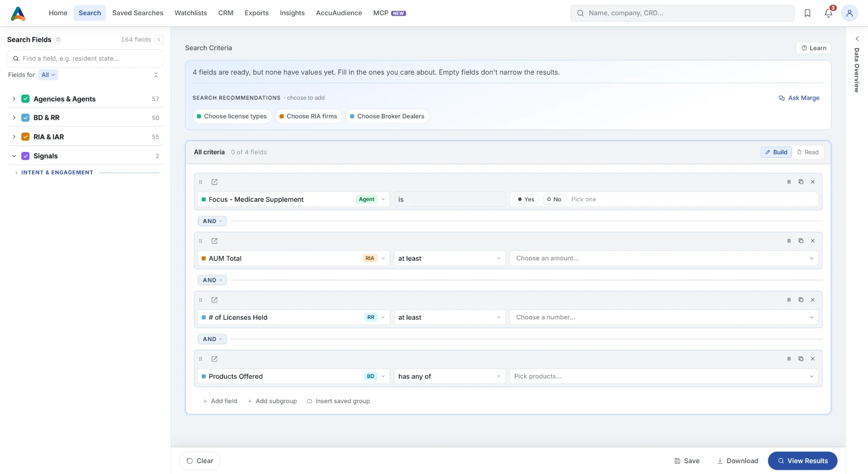Toggle the Signals checkbox
Screen dimensions: 868x474
[x=26, y=156]
